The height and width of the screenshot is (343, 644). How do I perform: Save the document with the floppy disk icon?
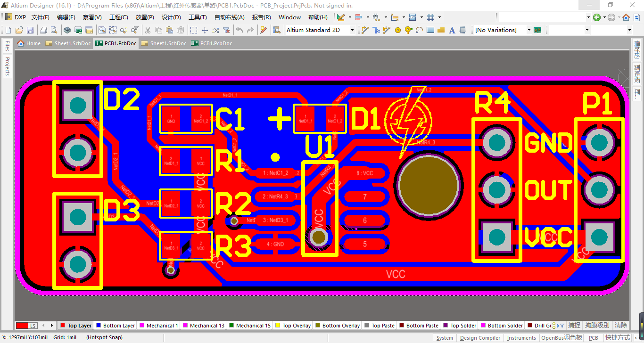pos(30,30)
